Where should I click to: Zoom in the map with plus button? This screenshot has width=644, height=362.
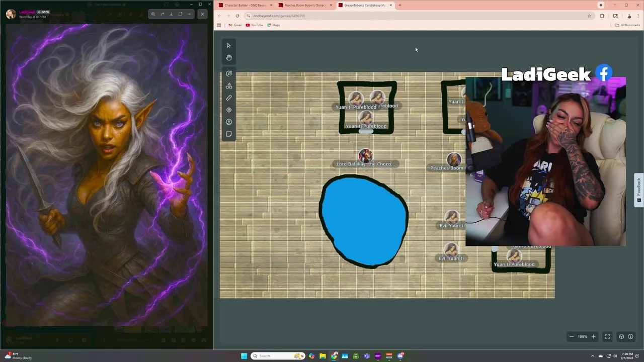tap(593, 336)
